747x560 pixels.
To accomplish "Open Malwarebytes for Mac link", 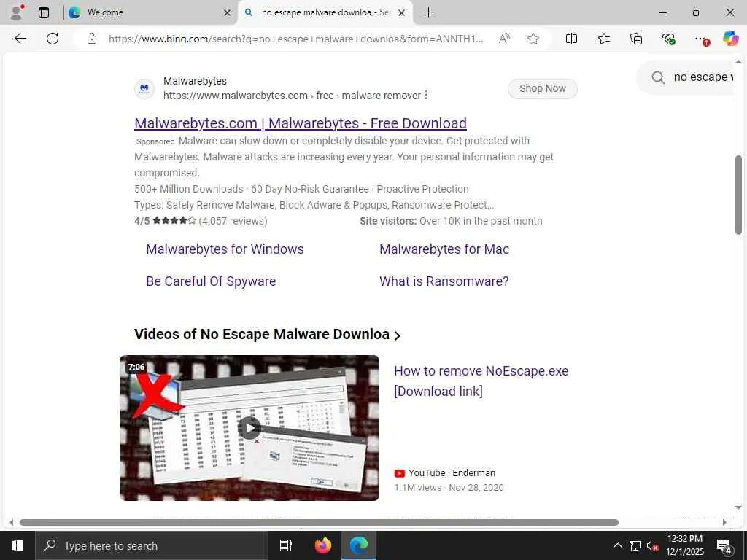I will click(444, 249).
